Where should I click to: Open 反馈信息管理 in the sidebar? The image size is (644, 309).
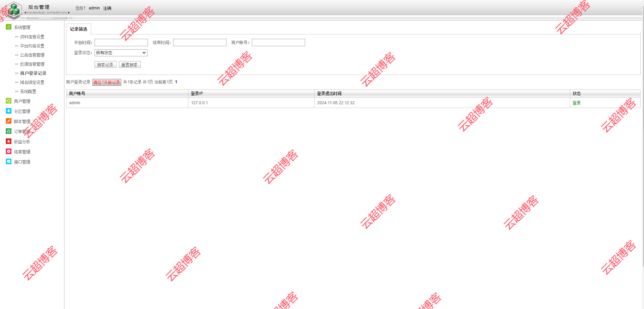(x=32, y=64)
